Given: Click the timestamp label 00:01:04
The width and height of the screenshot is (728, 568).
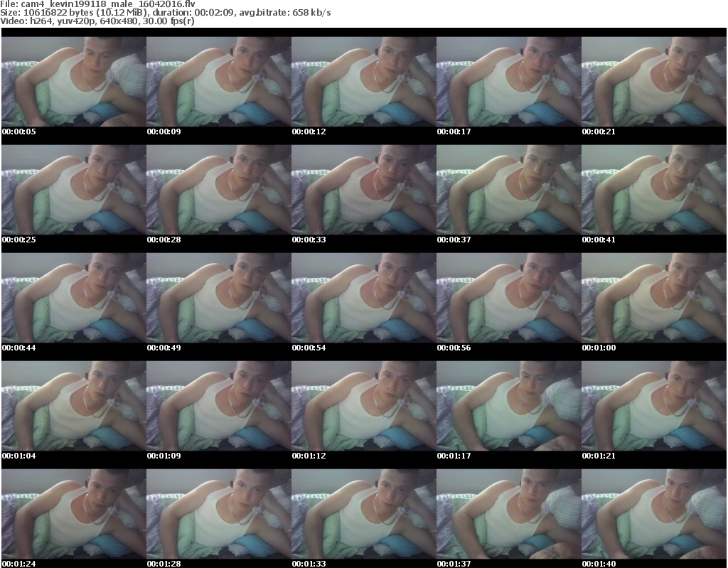Looking at the screenshot, I should [x=19, y=456].
